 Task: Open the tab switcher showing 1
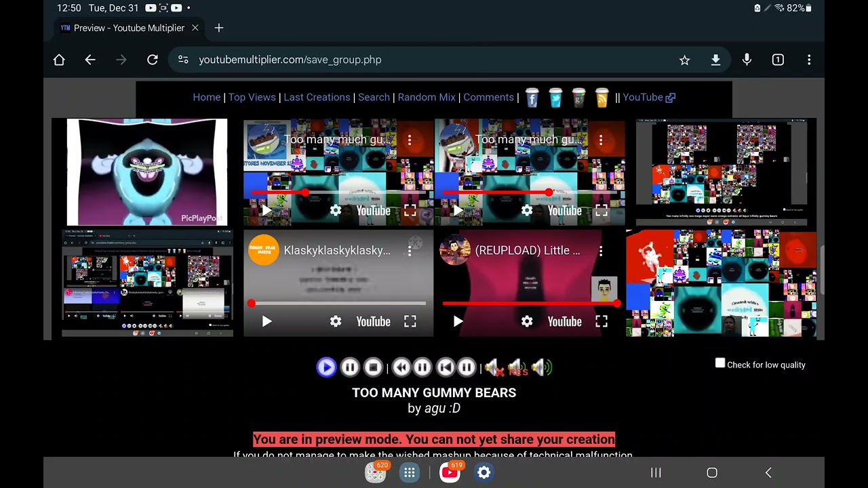[778, 60]
